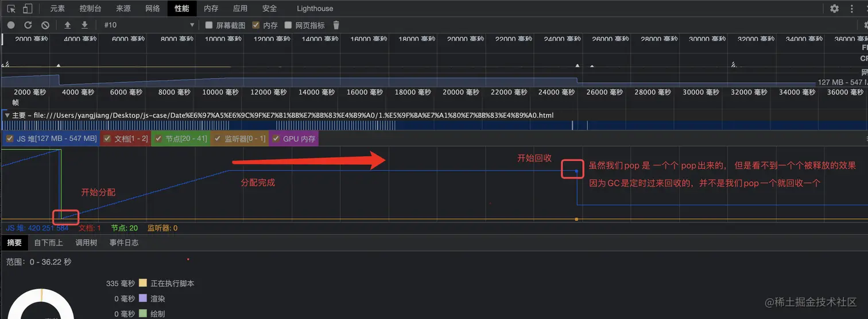
Task: Click the 范围: 0 - 36.22 秒 text
Action: click(39, 262)
